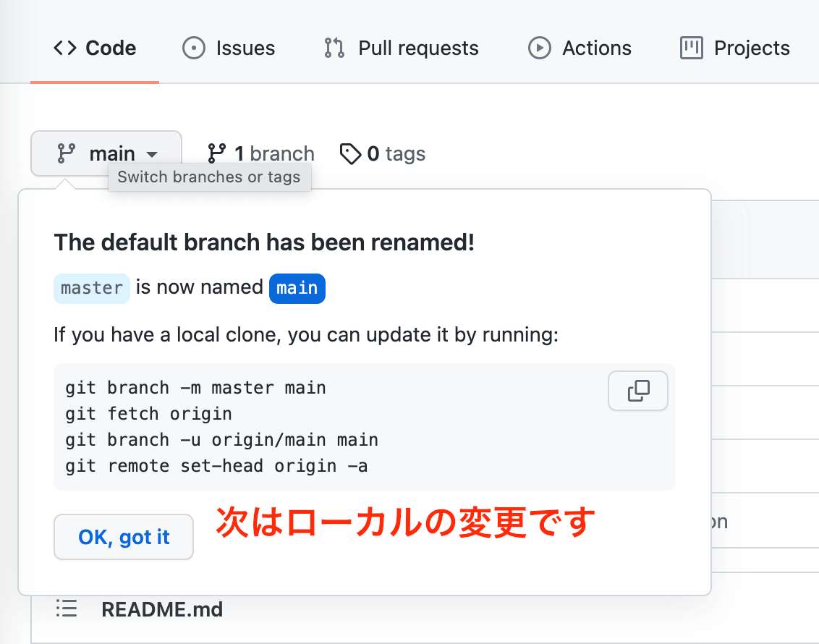Click the blue main branch label
Screen dimensions: 819x644
[x=297, y=288]
